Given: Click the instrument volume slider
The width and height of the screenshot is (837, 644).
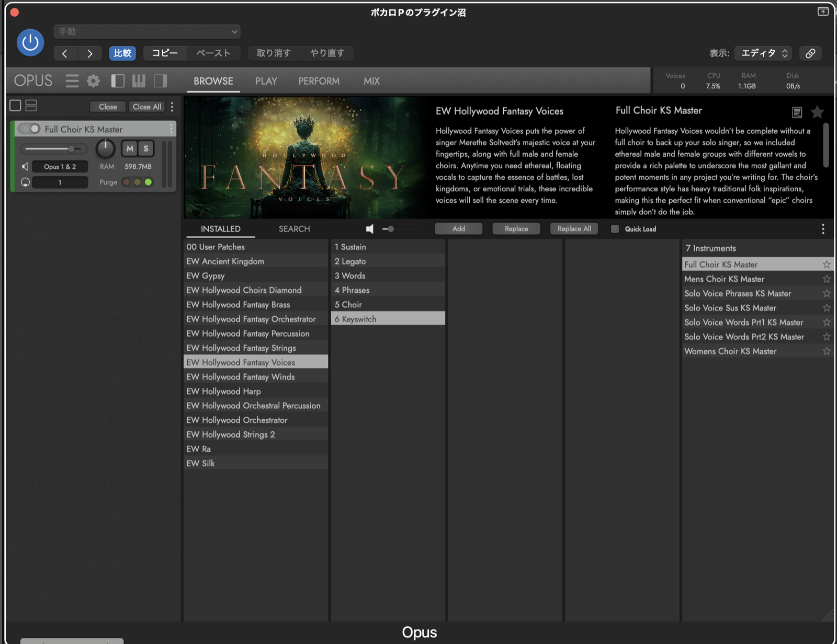Looking at the screenshot, I should [x=54, y=149].
